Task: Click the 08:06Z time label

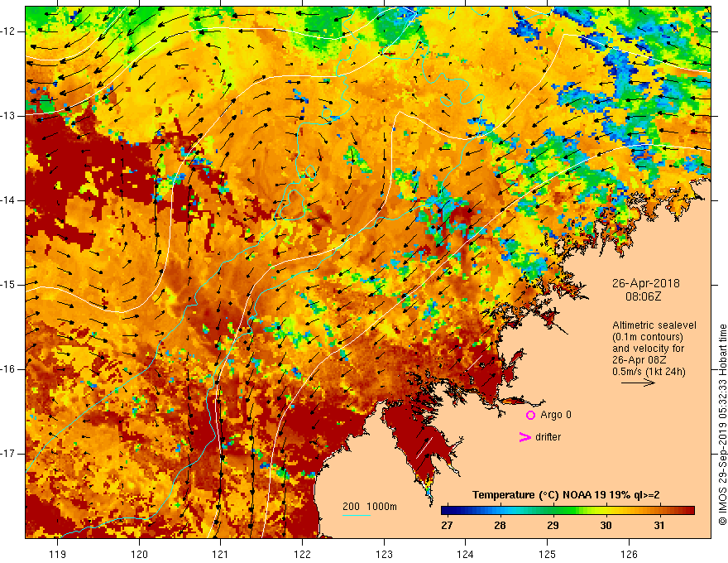Action: pos(644,296)
